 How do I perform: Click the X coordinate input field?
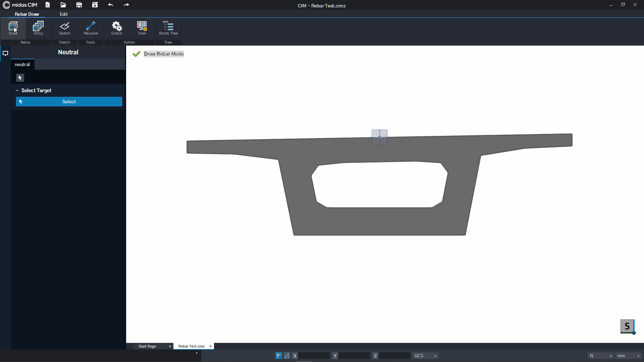(x=314, y=356)
